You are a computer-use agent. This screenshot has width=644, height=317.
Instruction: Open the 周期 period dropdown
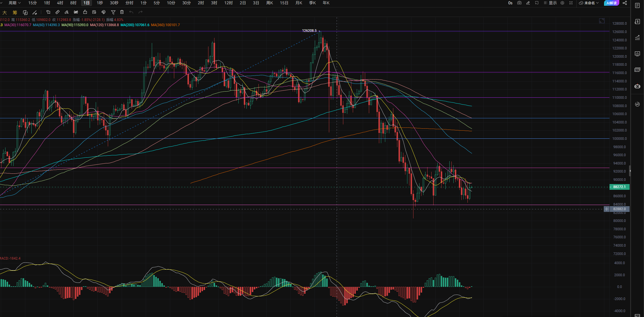pos(14,3)
